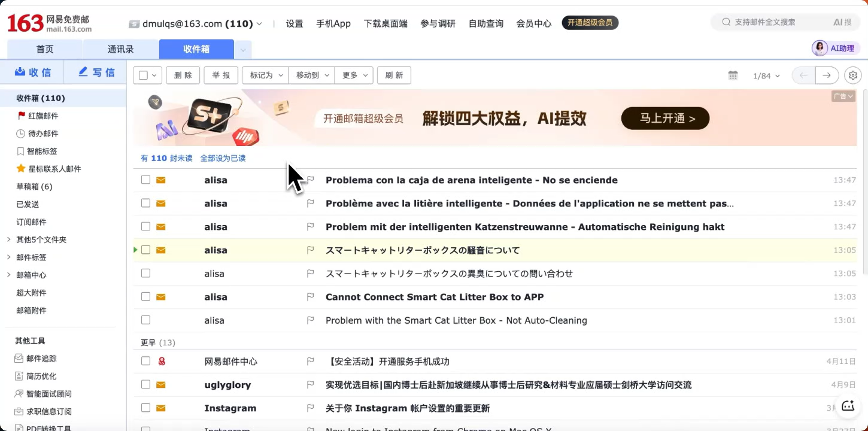Open 待办邮件 clock folder
This screenshot has height=431, width=868.
[37, 133]
